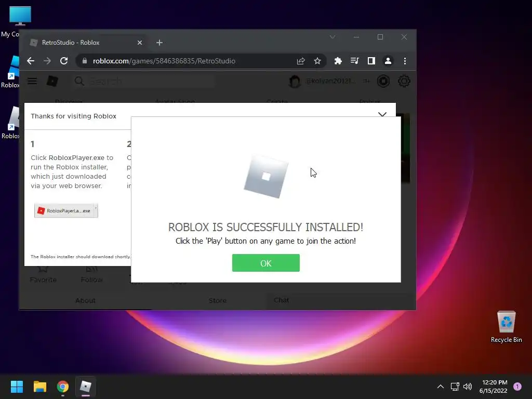532x399 pixels.
Task: Open the user avatar in the Roblox header
Action: tap(295, 82)
